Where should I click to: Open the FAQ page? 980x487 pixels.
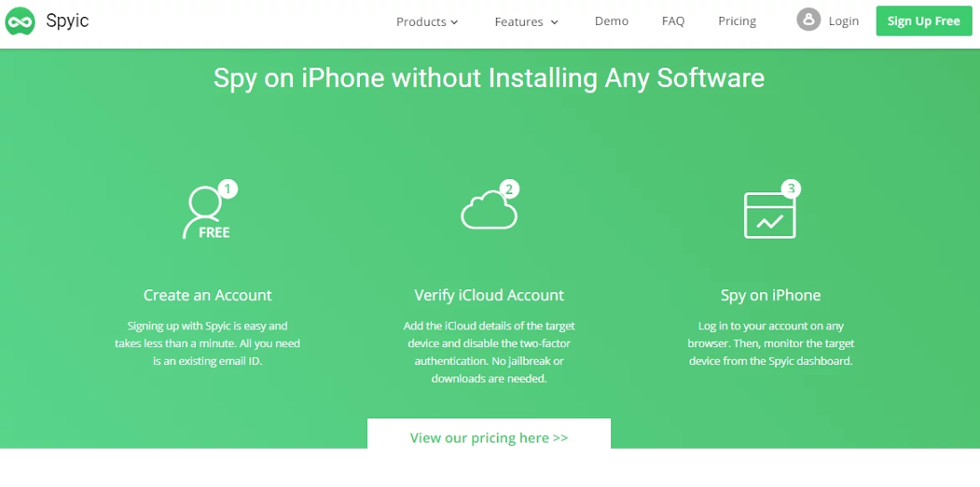click(674, 21)
